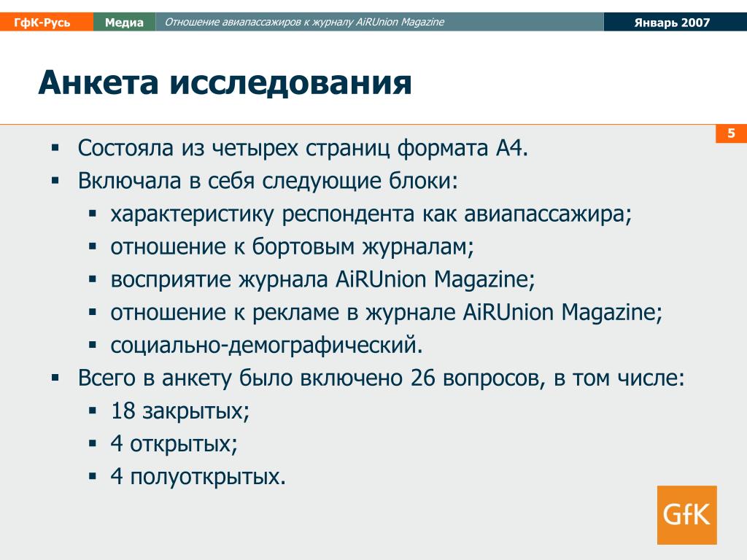Viewport: 747px width, 560px height.
Task: Click the bullet восприятие журнала AiRUnion Magazine
Action: (x=322, y=279)
